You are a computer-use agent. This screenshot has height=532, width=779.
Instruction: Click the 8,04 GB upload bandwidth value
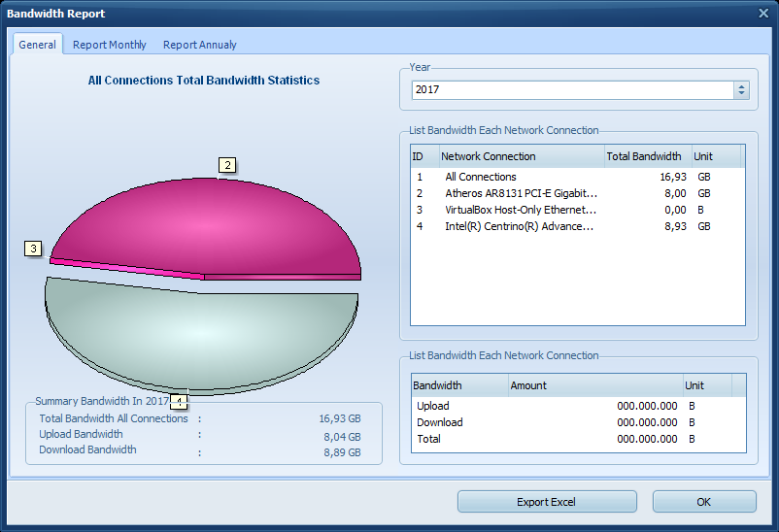pyautogui.click(x=342, y=437)
